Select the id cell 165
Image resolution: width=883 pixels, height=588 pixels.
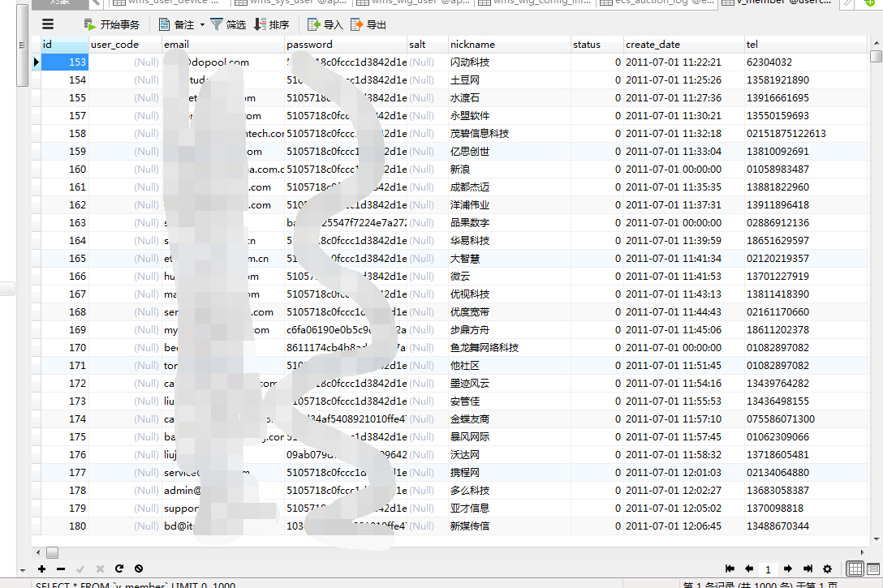pyautogui.click(x=65, y=258)
